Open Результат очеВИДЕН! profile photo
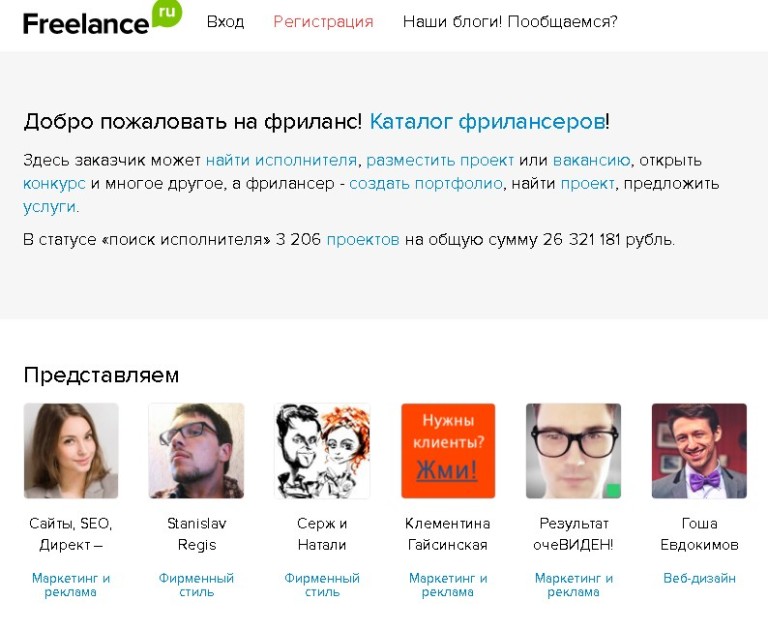 coord(574,451)
